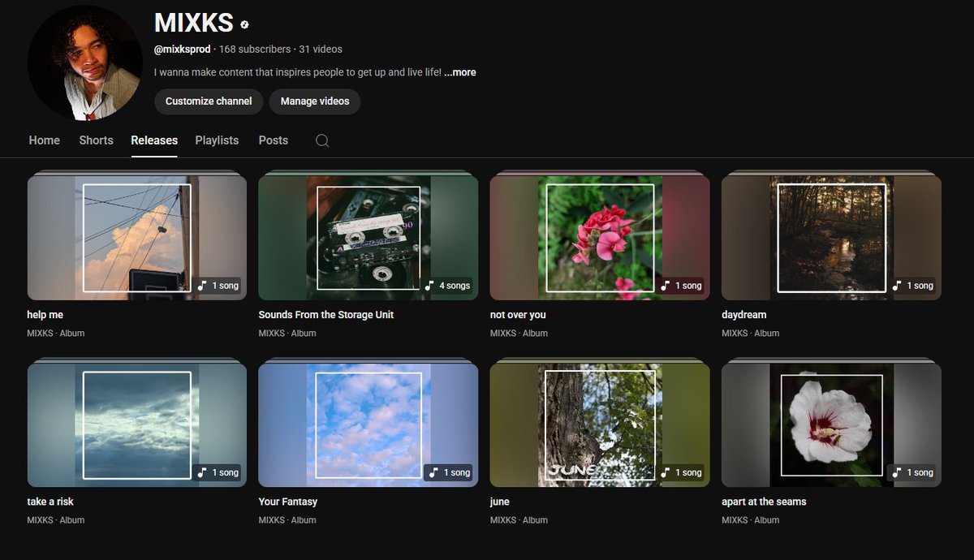
Task: Click the blue sky Your Fantasy thumbnail
Action: pyautogui.click(x=368, y=424)
